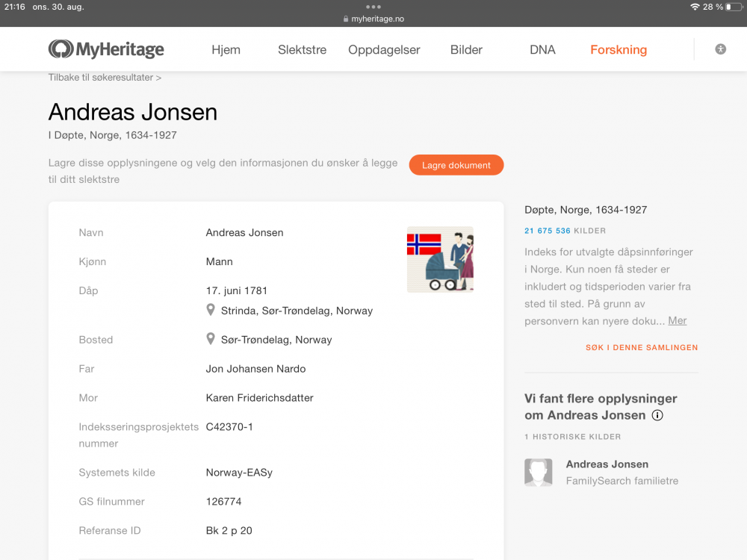
Task: Click the Bosted location pin icon
Action: [211, 339]
